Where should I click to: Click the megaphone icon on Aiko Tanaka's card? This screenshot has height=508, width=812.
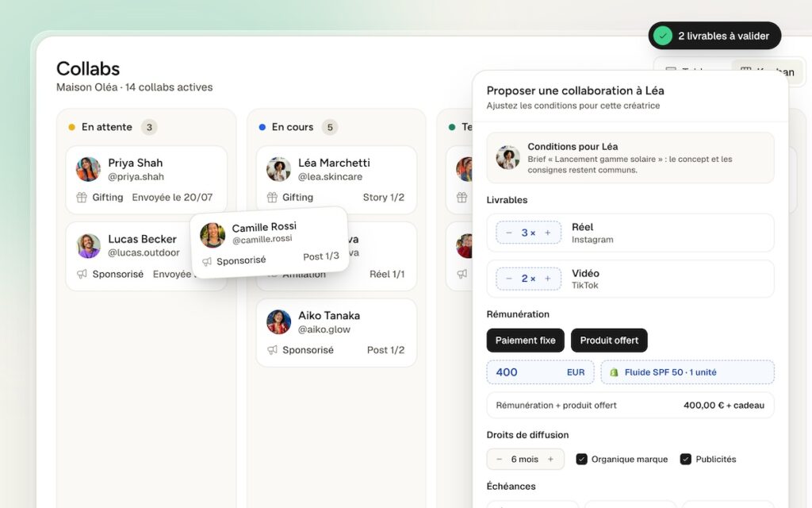coord(272,350)
